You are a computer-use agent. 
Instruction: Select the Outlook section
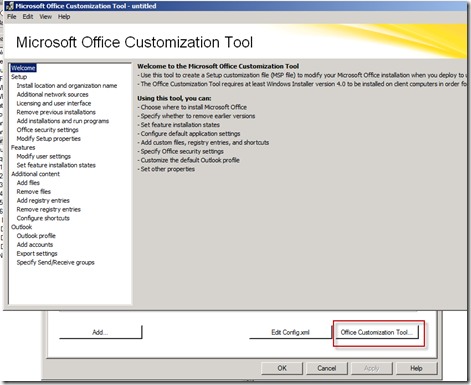click(22, 227)
